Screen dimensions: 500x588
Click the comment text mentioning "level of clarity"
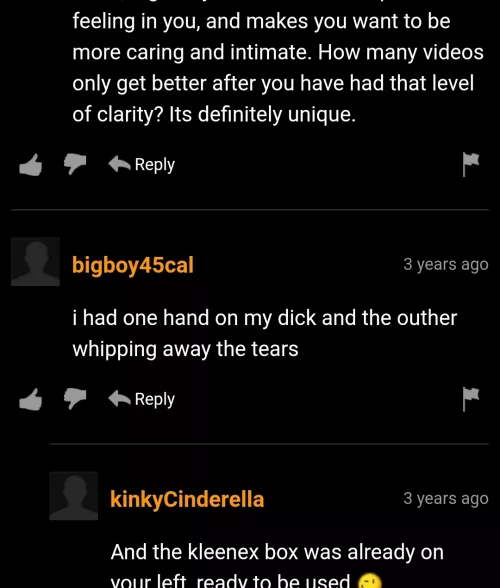coord(278,68)
